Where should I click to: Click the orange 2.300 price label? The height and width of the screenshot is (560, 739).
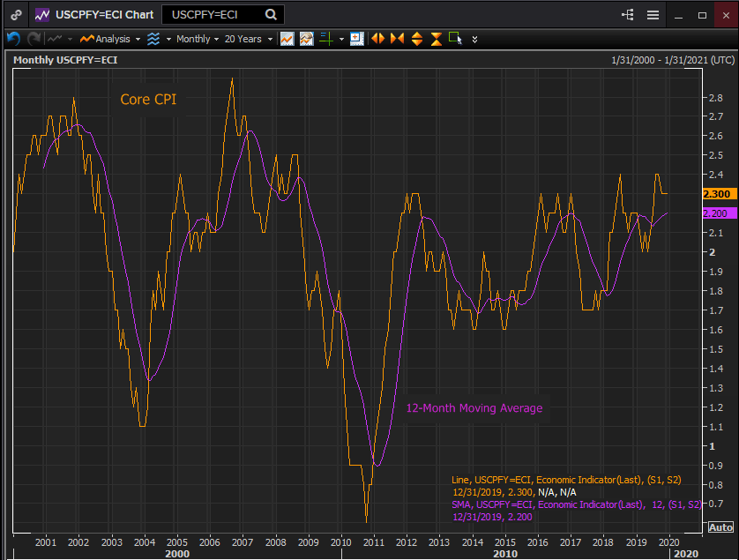click(x=716, y=194)
